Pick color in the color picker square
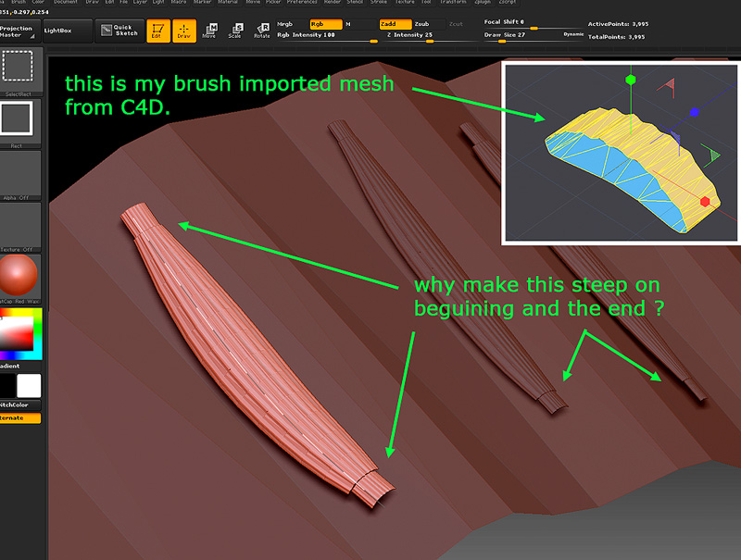741x560 pixels. (18, 333)
